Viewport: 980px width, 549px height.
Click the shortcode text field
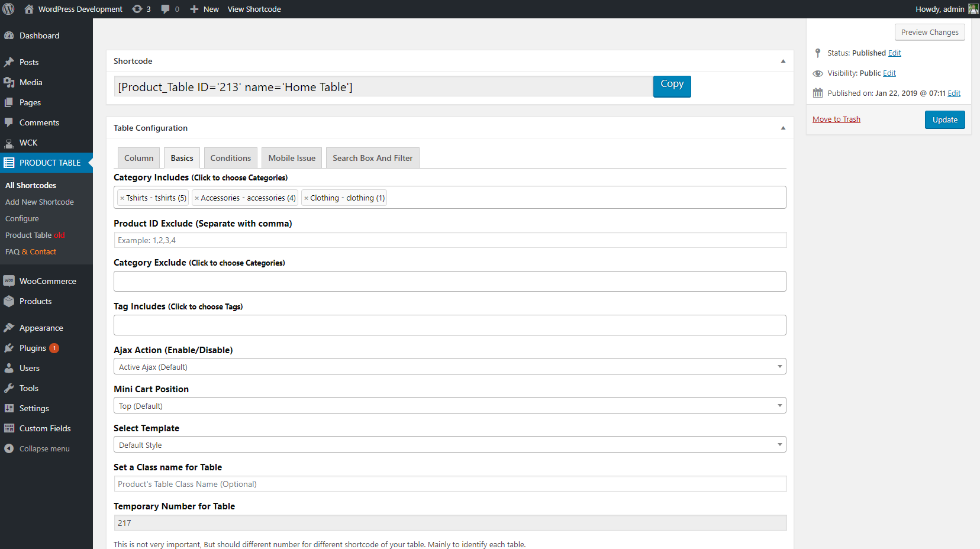click(383, 86)
